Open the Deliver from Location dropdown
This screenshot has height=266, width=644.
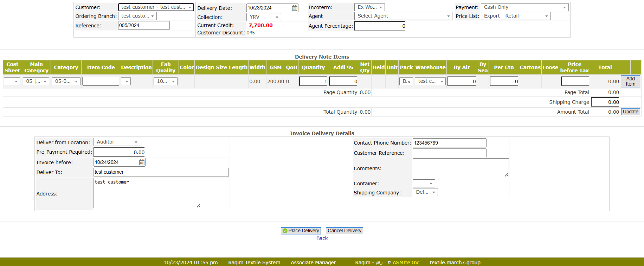[117, 142]
